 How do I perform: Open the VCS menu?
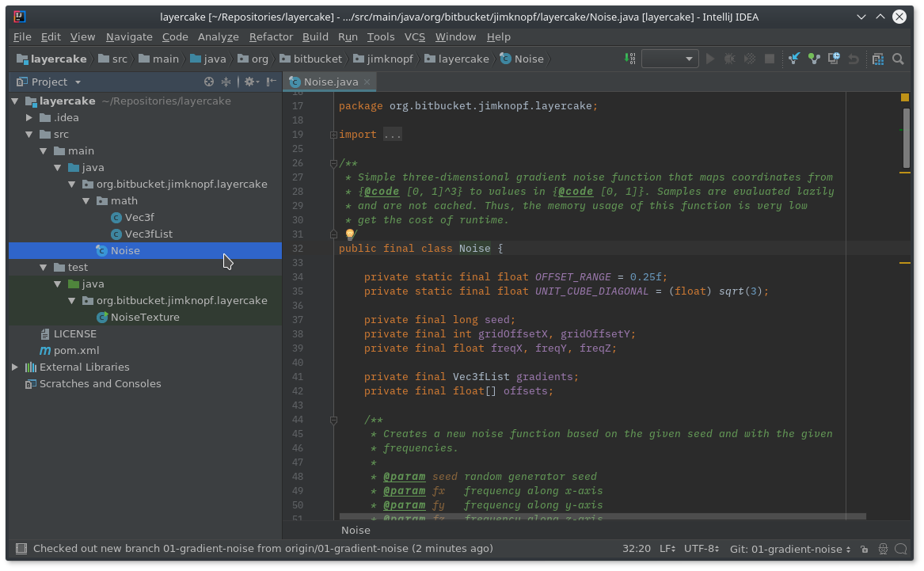point(415,36)
